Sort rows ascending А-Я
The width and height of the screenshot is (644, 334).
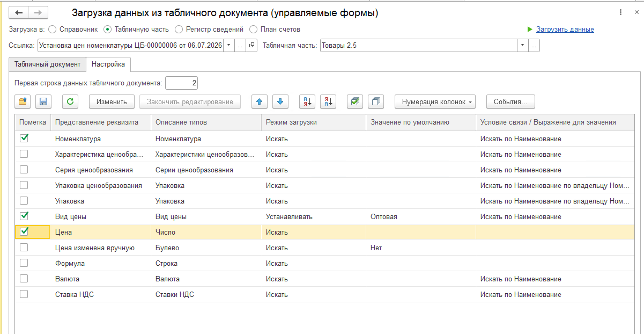307,101
